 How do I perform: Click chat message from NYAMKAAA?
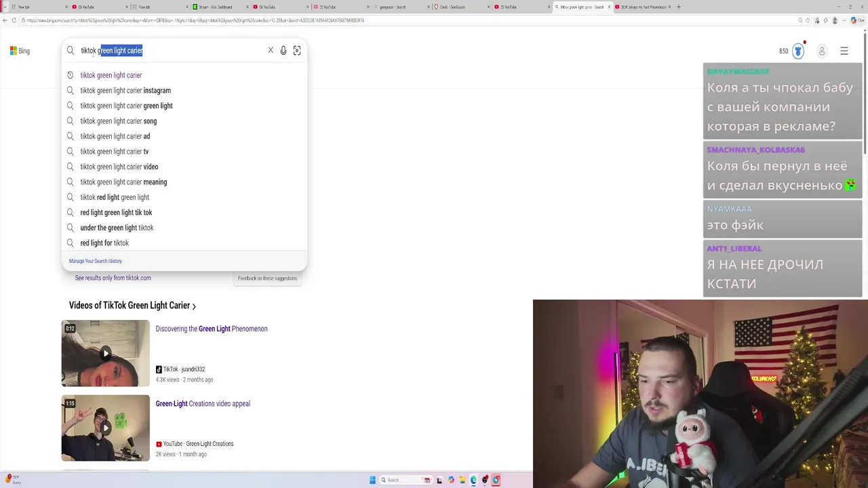783,218
